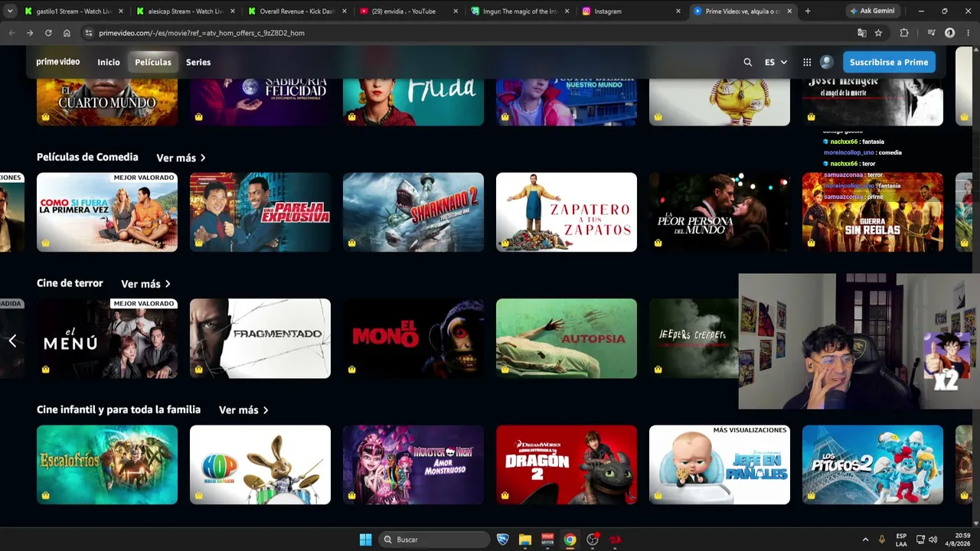Open the volume control in system tray

click(x=933, y=540)
